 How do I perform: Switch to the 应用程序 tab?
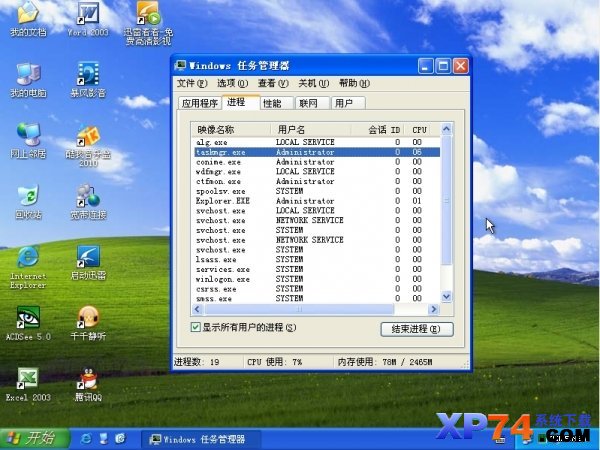(x=200, y=103)
